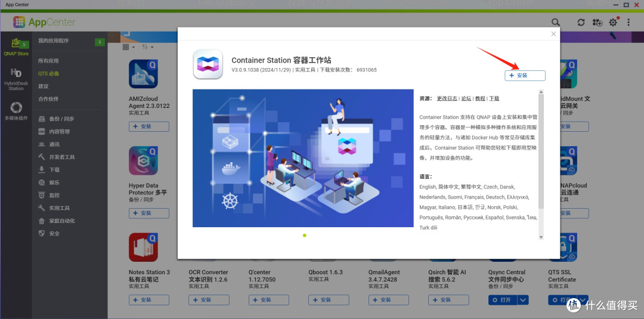644x319 pixels.
Task: Select 多媒体插件 in the sidebar
Action: point(16,111)
